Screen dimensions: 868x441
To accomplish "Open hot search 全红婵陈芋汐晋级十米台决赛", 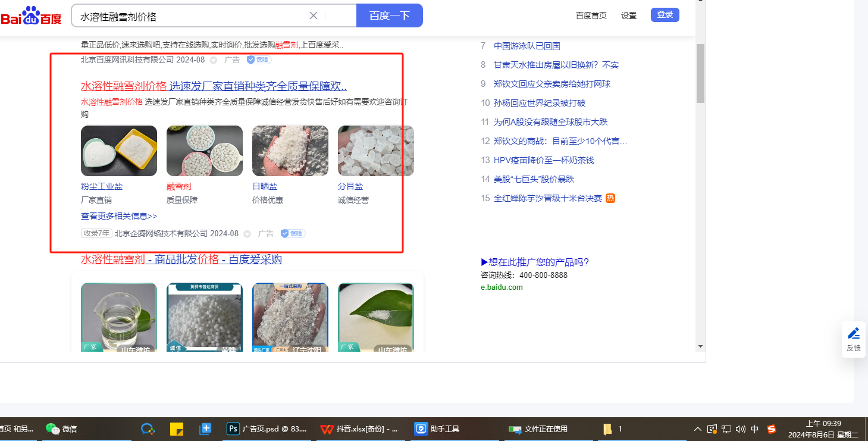I will tap(548, 198).
